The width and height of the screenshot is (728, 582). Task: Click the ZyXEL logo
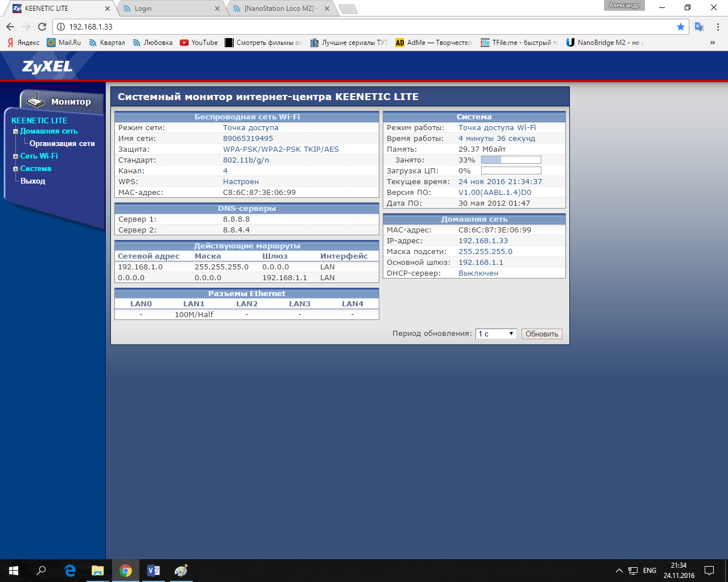click(x=48, y=66)
